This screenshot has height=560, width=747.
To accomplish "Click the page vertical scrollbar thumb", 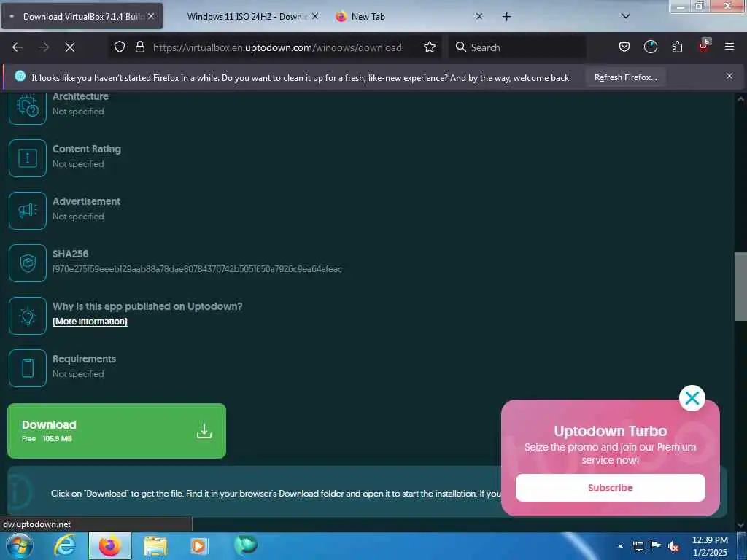I will (x=740, y=287).
